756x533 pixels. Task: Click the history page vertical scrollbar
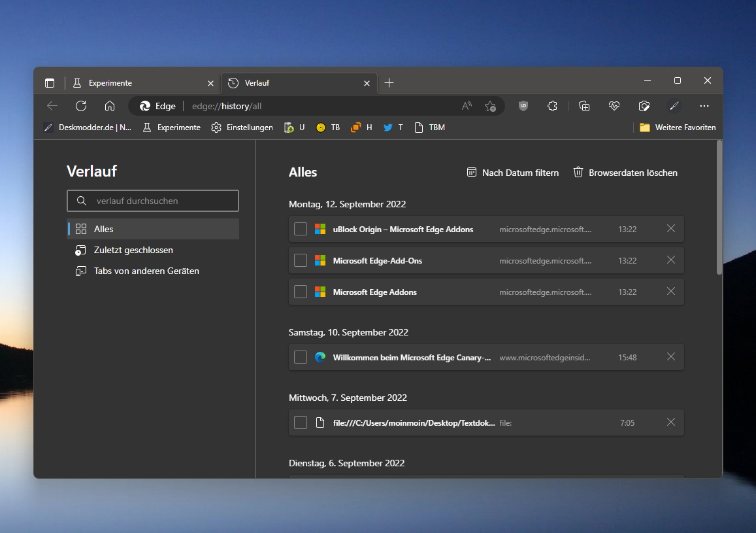click(x=719, y=207)
